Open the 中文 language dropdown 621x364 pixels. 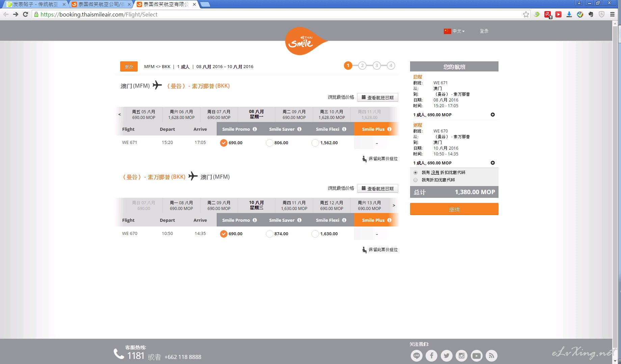(x=458, y=31)
